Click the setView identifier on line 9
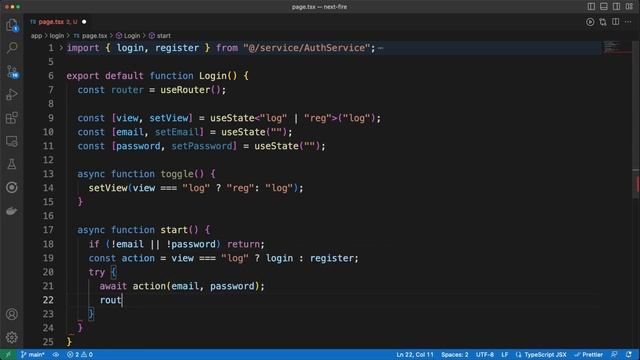 coord(169,118)
